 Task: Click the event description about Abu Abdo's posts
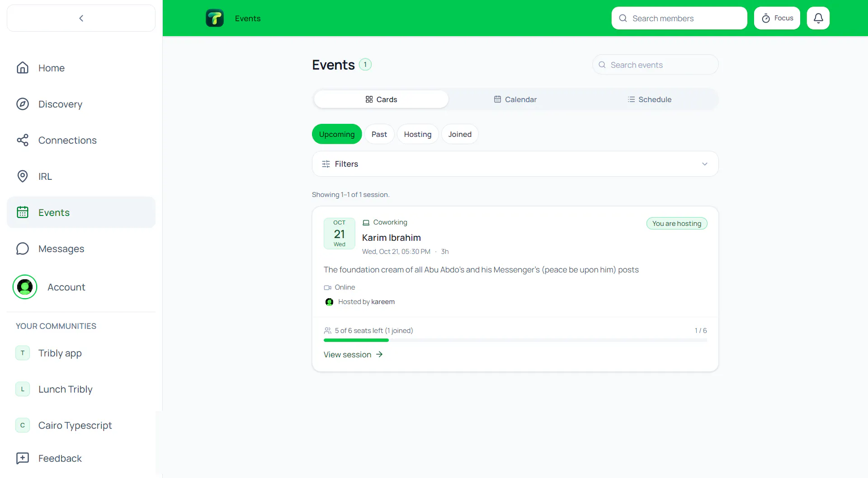pyautogui.click(x=481, y=270)
